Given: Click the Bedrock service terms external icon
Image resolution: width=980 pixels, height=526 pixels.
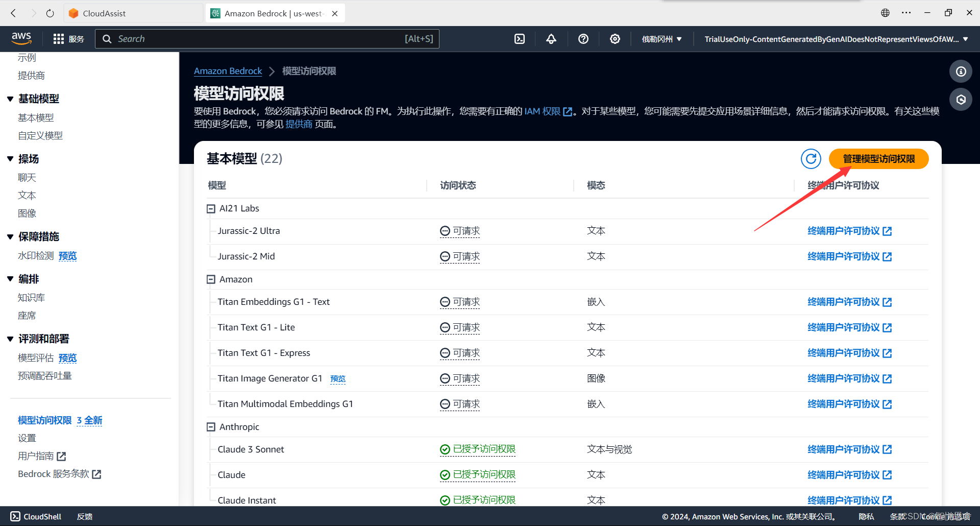Looking at the screenshot, I should pos(96,474).
